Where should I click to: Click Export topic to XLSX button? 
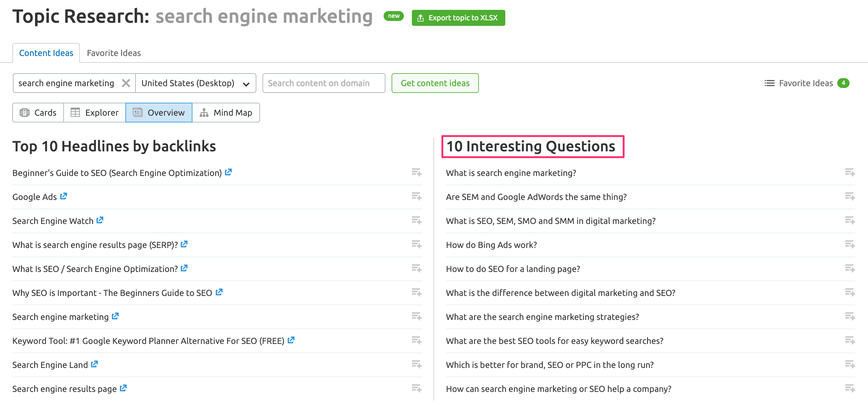coord(458,18)
